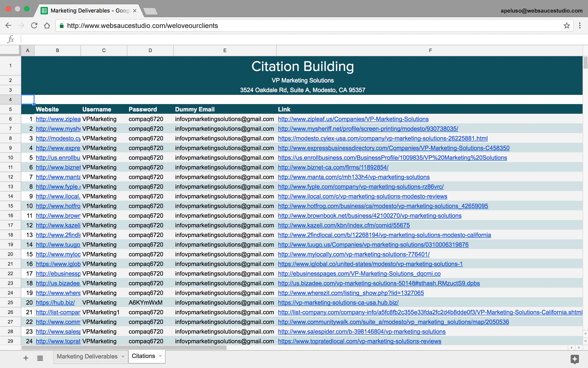Click the vertical scrollbar thumb
The height and width of the screenshot is (368, 588).
pyautogui.click(x=585, y=63)
